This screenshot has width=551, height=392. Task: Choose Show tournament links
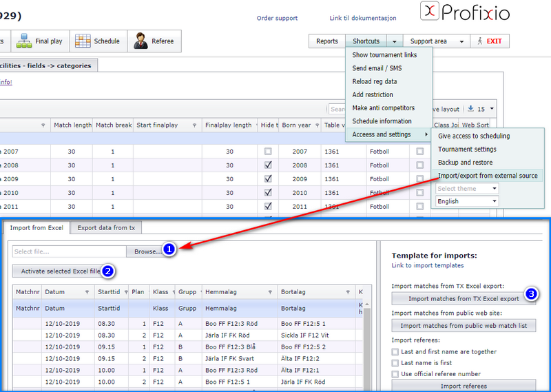coord(384,55)
